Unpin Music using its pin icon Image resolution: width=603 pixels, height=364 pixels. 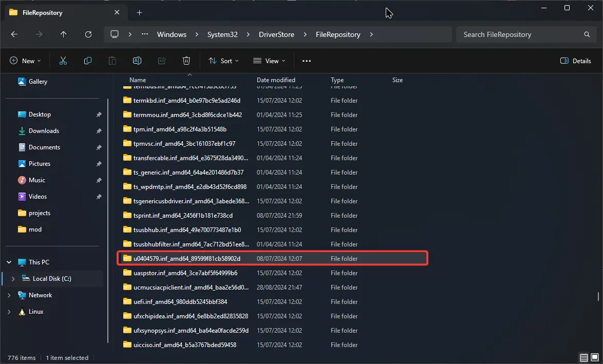tap(99, 180)
